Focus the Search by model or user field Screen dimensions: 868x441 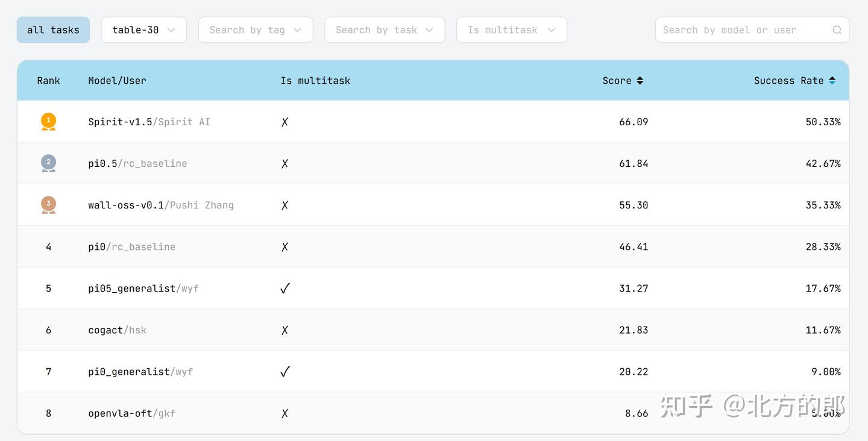point(744,30)
